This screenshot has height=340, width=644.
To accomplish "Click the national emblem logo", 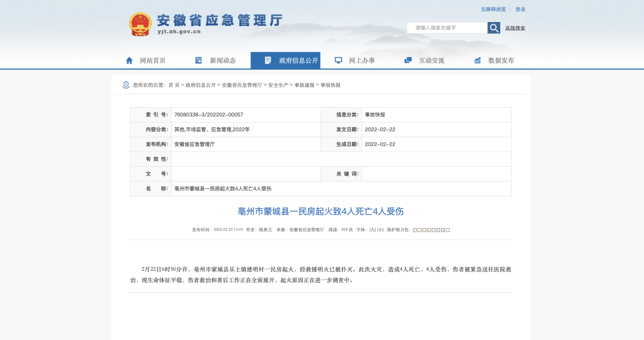I will pos(140,24).
